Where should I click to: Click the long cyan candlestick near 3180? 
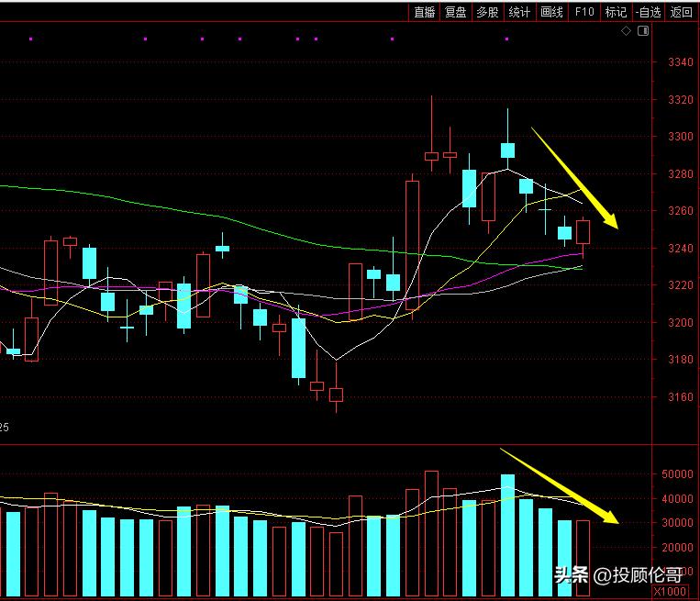pos(299,348)
